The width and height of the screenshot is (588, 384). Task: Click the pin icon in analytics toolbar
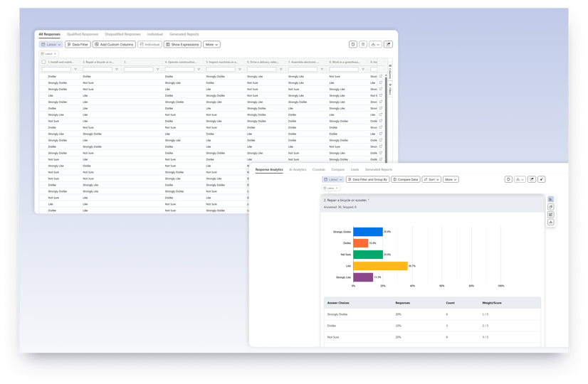tap(542, 179)
